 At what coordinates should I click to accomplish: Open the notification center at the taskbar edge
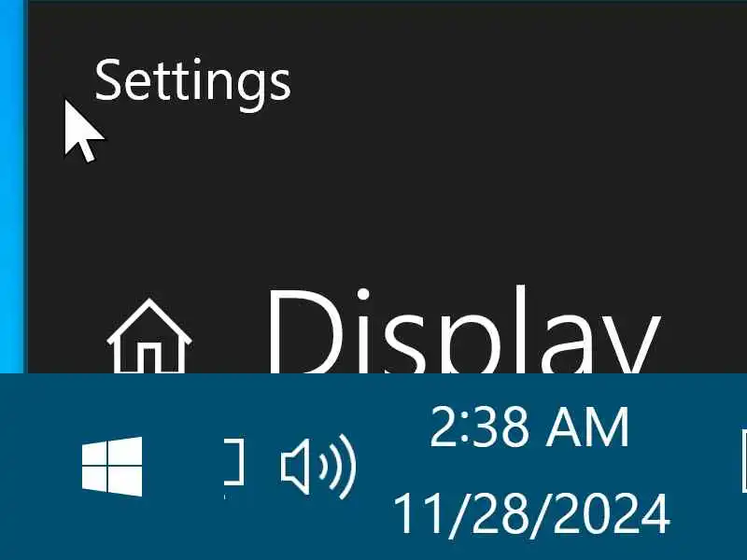coord(743,460)
